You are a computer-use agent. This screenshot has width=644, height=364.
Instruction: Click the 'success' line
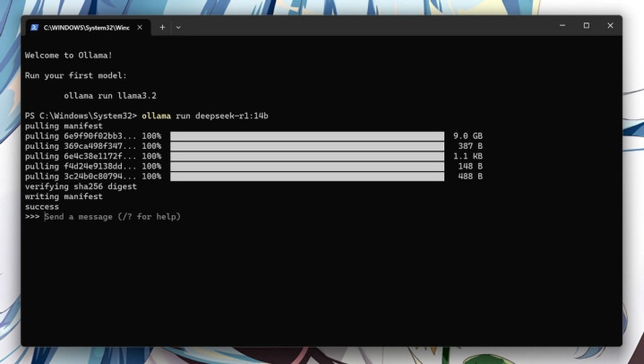42,206
